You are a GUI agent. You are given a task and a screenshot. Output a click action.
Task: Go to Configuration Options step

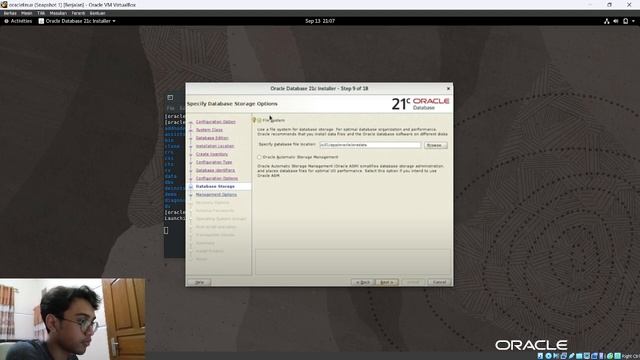pos(217,178)
